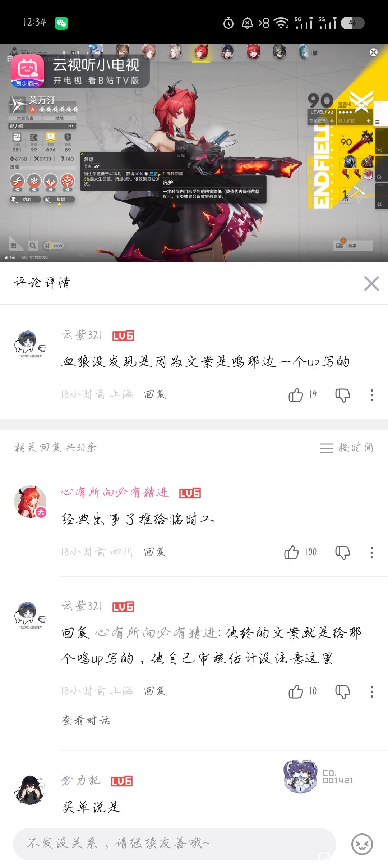Focus the comment input field
The image size is (388, 868).
175,844
